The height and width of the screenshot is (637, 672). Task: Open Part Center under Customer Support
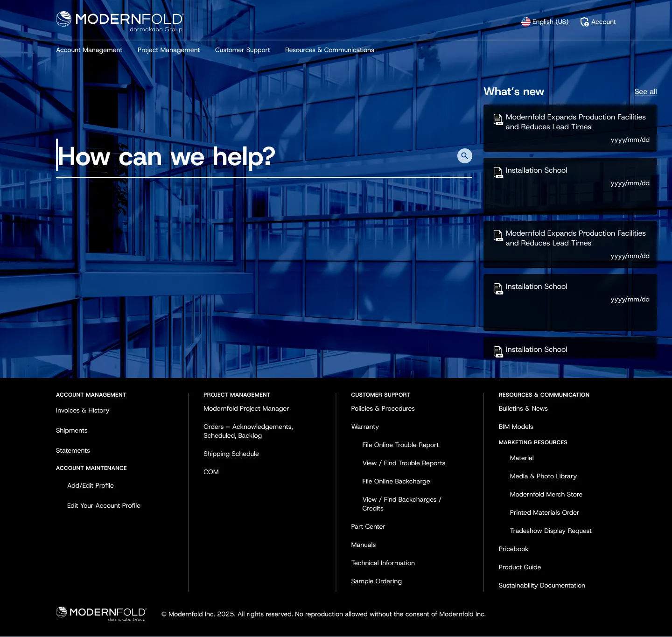[x=368, y=526]
